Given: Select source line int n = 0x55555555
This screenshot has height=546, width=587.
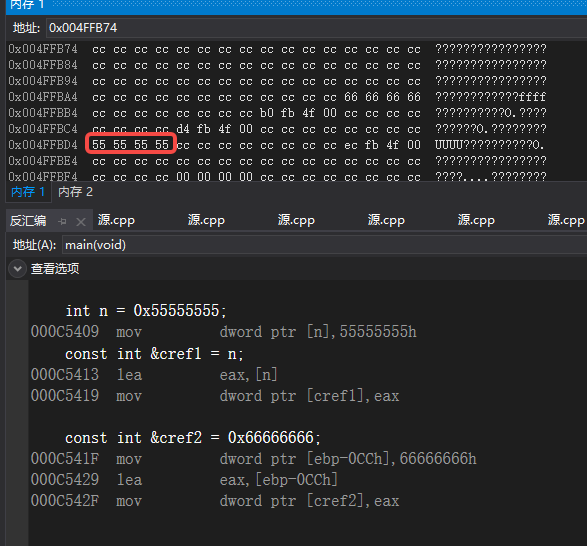Looking at the screenshot, I should 146,311.
